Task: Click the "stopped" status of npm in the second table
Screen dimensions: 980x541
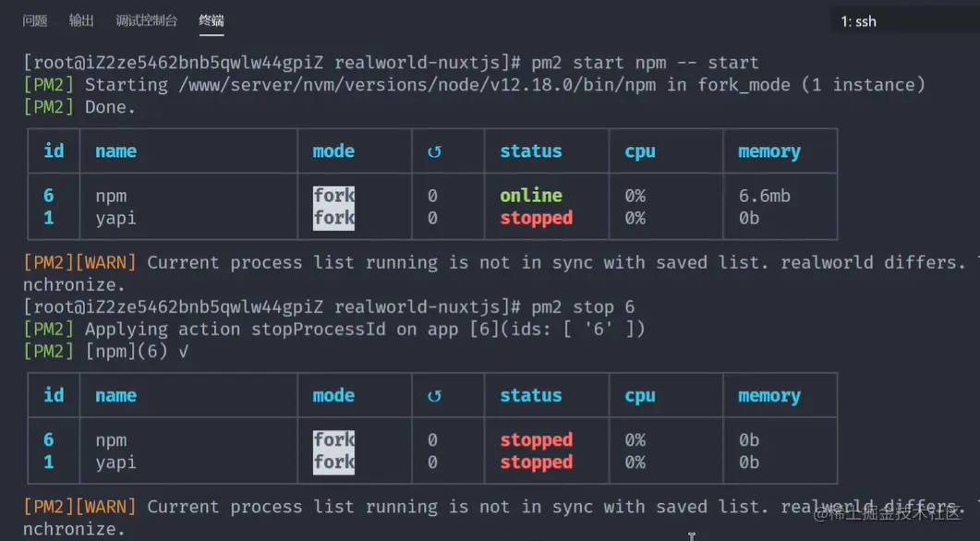Action: (536, 440)
